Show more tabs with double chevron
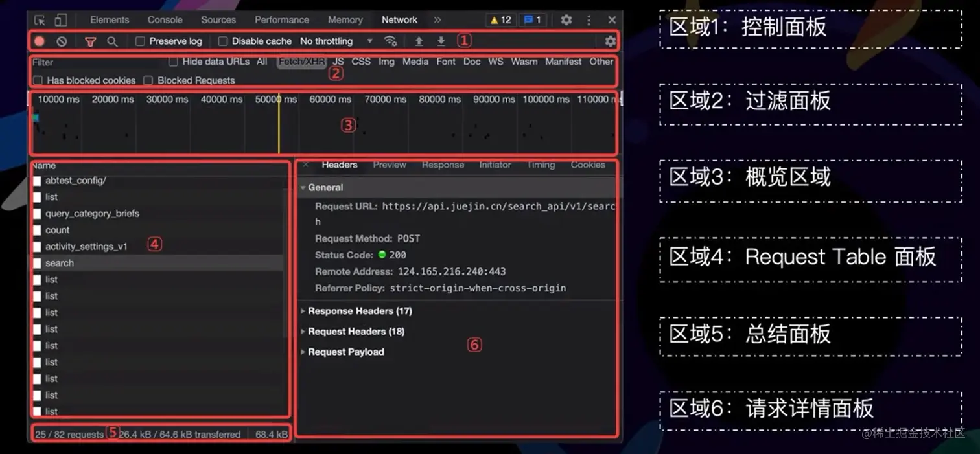Image resolution: width=980 pixels, height=454 pixels. pyautogui.click(x=437, y=20)
